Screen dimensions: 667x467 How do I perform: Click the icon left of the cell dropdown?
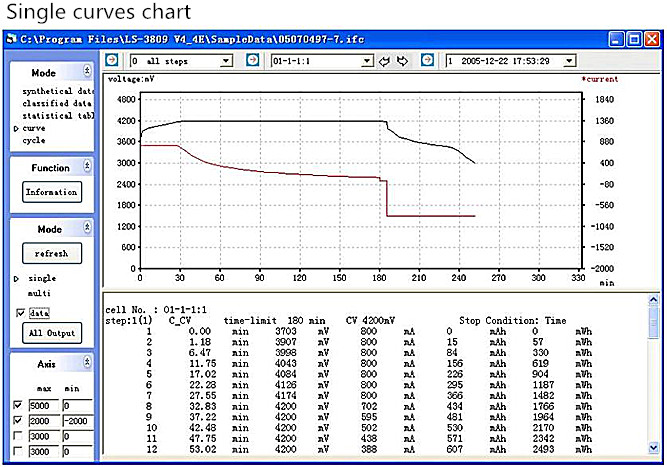coord(255,60)
